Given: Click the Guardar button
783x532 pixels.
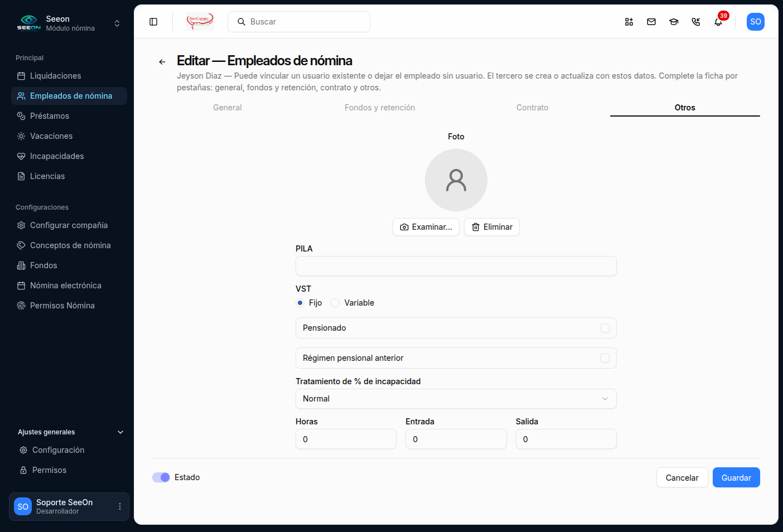Looking at the screenshot, I should [x=736, y=477].
